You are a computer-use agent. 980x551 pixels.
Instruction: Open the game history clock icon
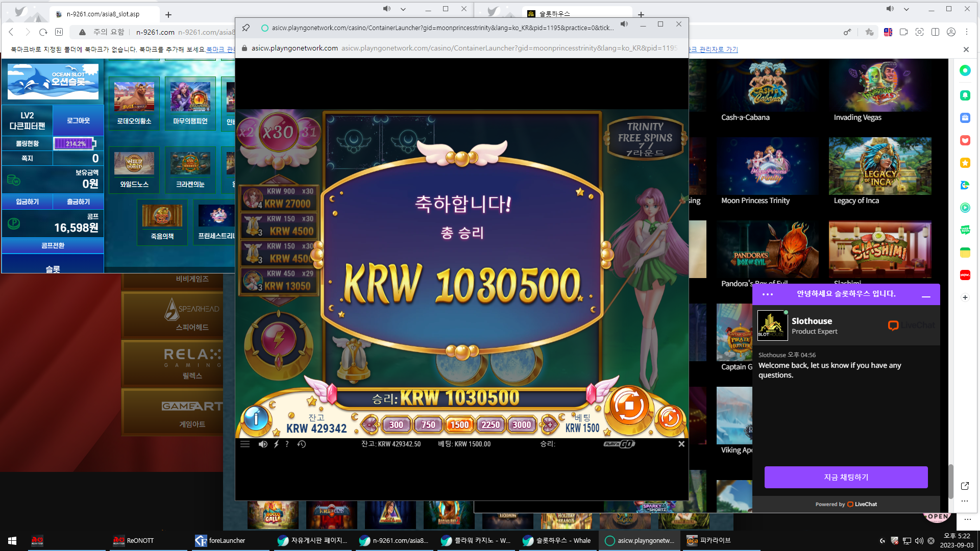[x=302, y=444]
